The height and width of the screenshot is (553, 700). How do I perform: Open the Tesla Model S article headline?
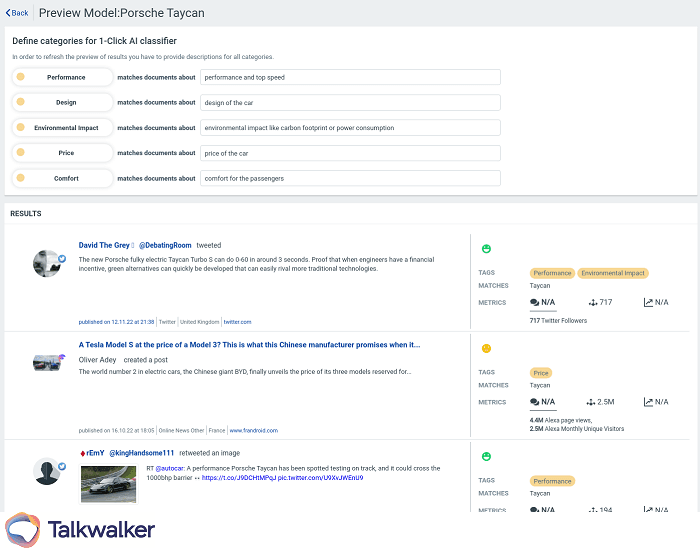[249, 345]
